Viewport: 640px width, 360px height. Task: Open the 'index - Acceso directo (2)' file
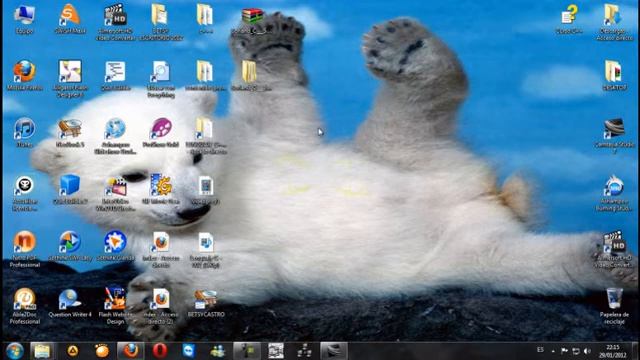[x=161, y=299]
